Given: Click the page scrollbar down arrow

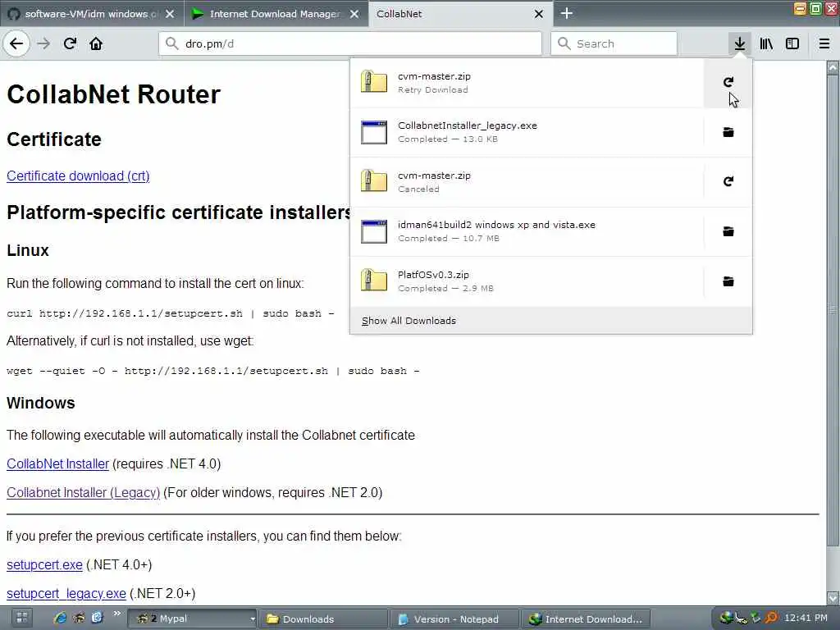Looking at the screenshot, I should (833, 597).
